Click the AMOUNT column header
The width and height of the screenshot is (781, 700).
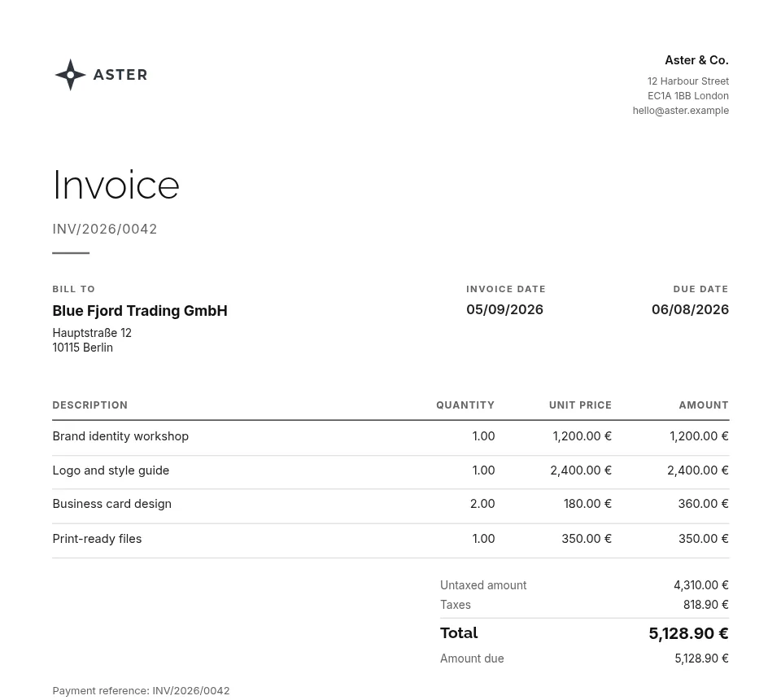point(703,405)
